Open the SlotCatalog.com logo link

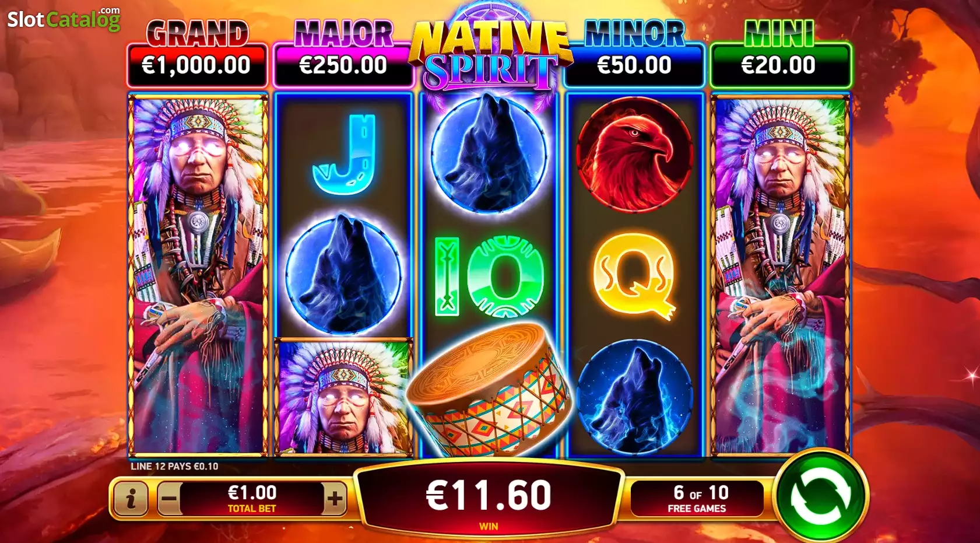(x=64, y=19)
